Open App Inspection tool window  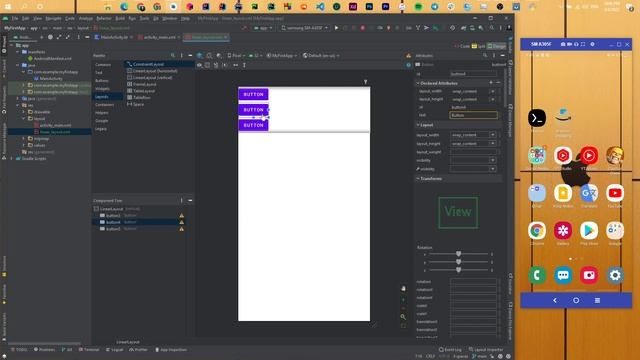click(171, 350)
